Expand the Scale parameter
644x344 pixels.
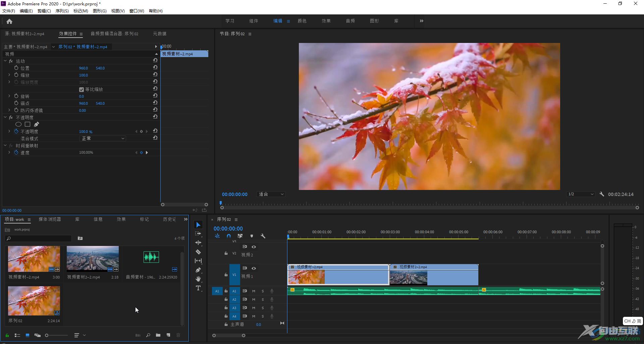(x=9, y=75)
